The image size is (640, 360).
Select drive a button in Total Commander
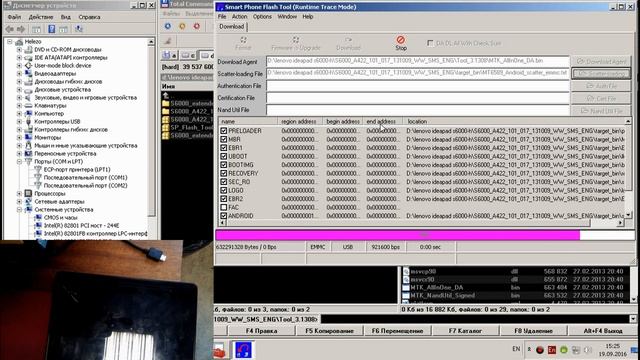coord(169,55)
